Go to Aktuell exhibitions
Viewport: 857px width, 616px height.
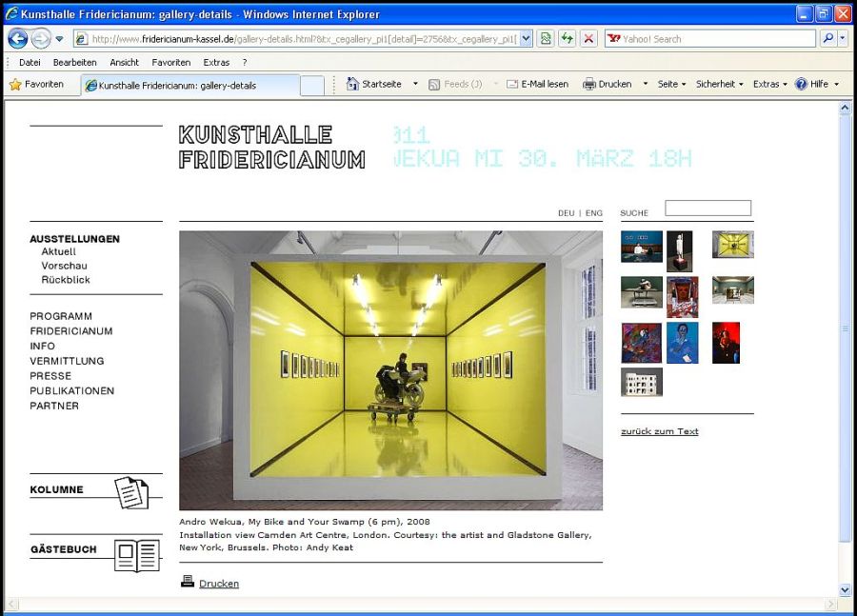(x=58, y=251)
